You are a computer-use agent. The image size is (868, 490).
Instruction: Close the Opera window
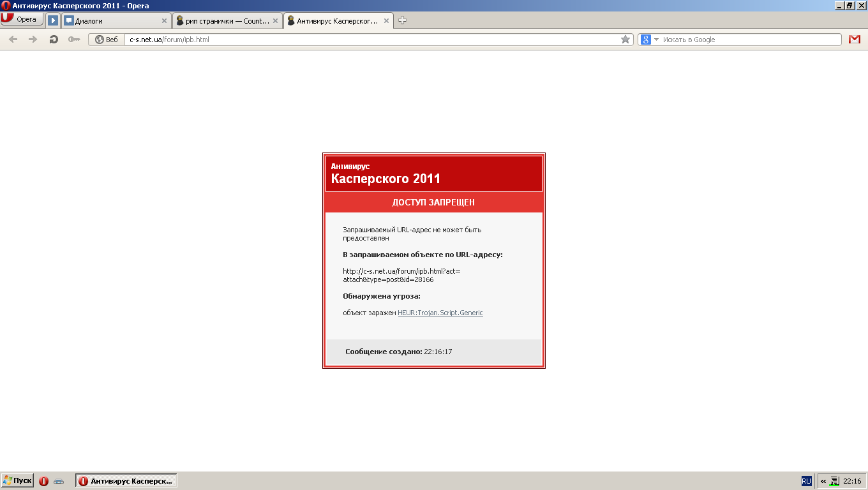click(x=861, y=6)
